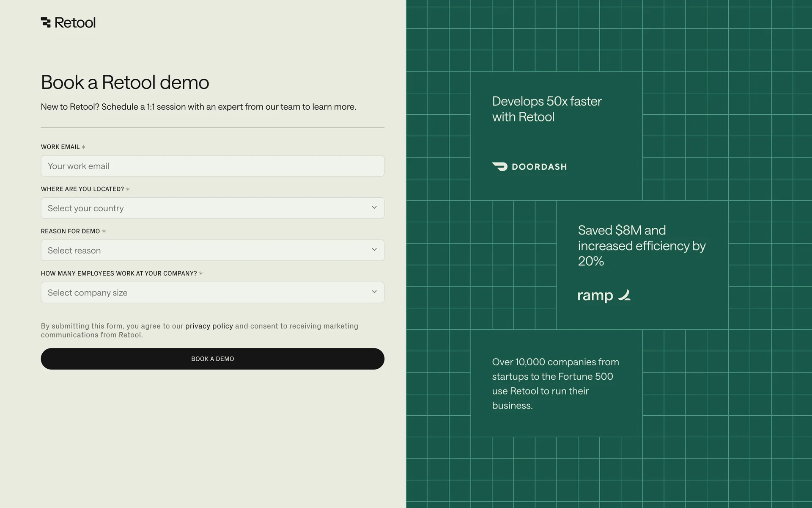Click the work email input field
The height and width of the screenshot is (508, 812).
point(212,166)
